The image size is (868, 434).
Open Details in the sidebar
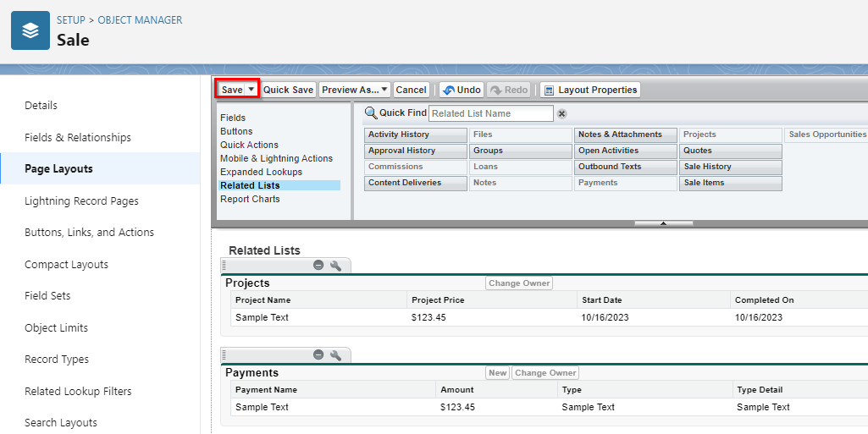click(41, 105)
